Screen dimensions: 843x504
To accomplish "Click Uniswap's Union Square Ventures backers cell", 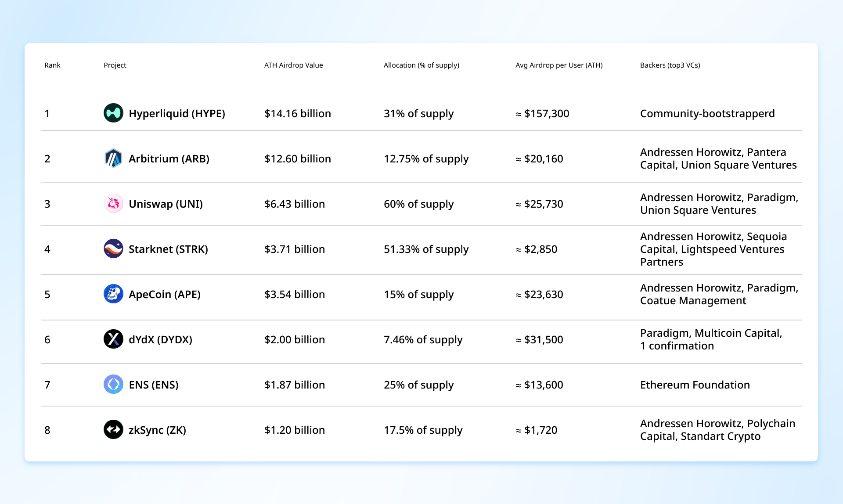I will tap(719, 204).
